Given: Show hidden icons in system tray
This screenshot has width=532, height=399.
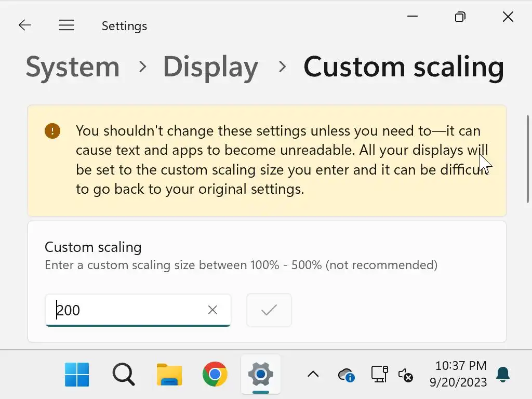Looking at the screenshot, I should click(313, 375).
